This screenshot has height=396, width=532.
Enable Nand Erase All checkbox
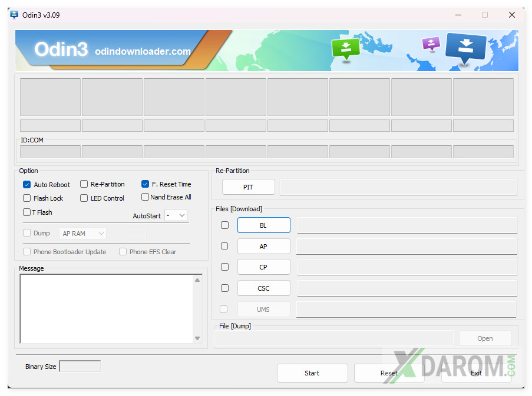pos(145,197)
